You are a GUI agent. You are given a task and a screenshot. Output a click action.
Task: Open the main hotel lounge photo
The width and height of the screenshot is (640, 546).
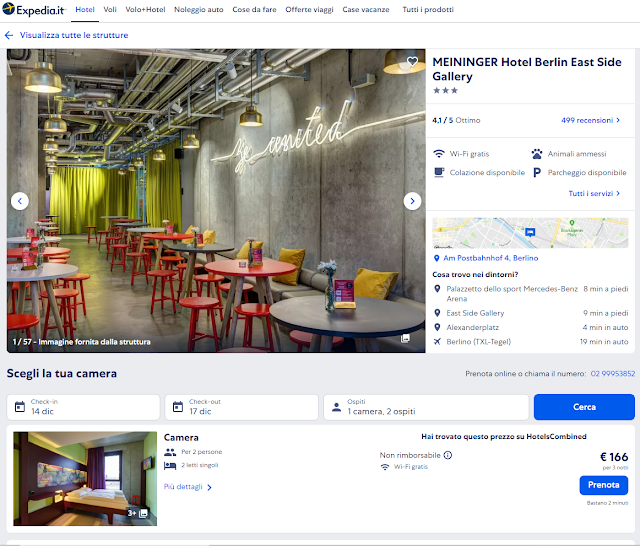(216, 201)
